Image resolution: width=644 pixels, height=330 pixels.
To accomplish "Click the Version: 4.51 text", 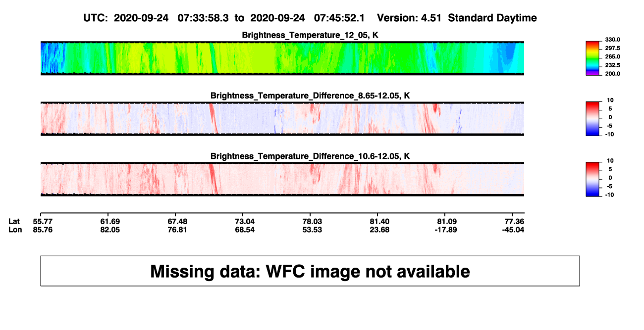I will point(410,18).
